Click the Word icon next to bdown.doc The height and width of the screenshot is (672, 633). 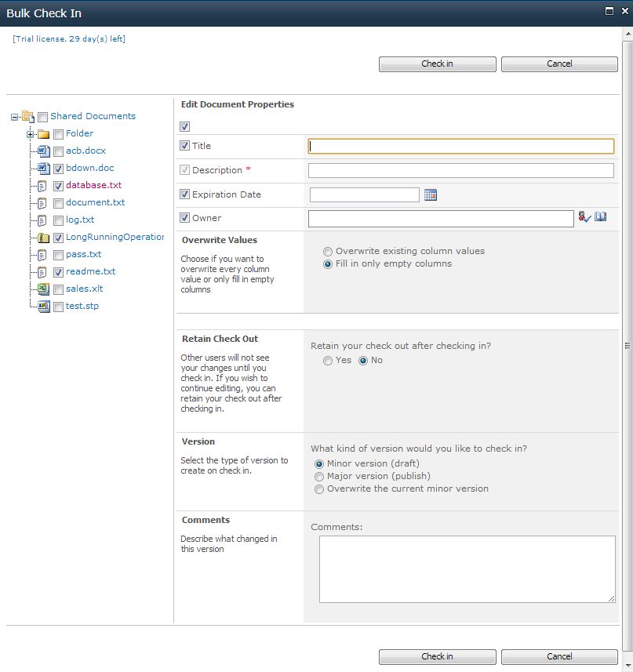pos(44,168)
